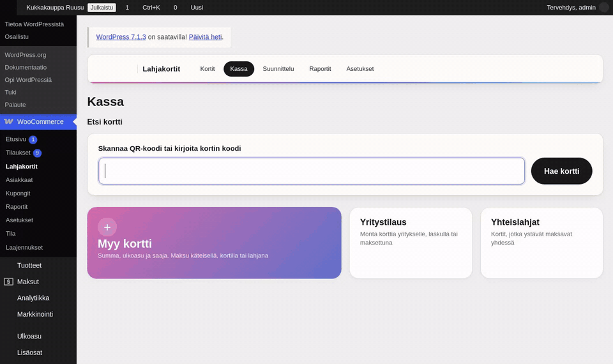The height and width of the screenshot is (364, 613).
Task: Open the Uusi menu in top bar
Action: [197, 8]
